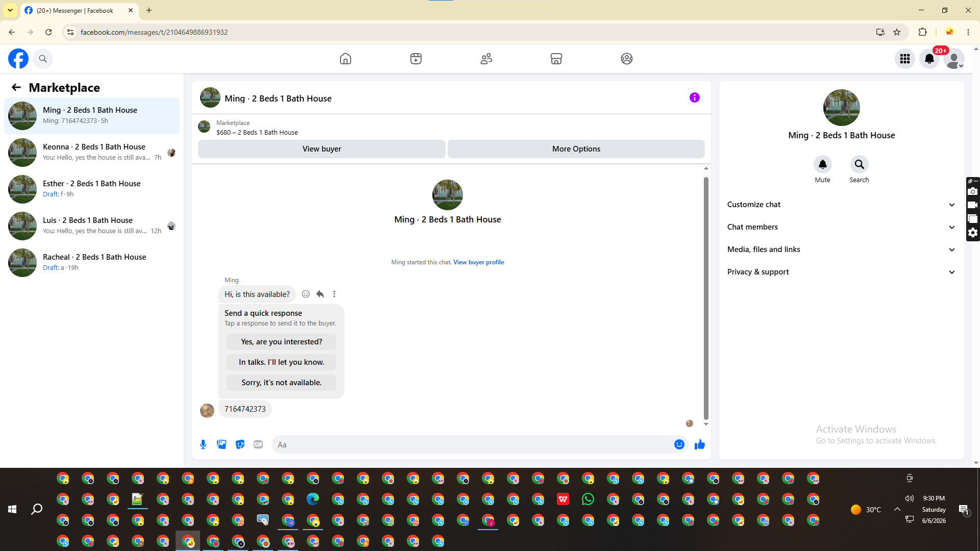The height and width of the screenshot is (551, 980).
Task: Expand the Customize chat section
Action: tap(841, 205)
